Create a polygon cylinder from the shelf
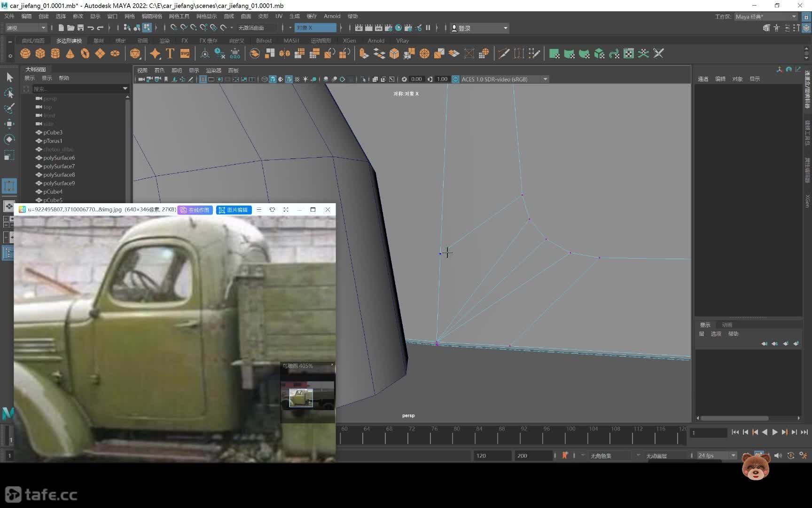812x508 pixels. click(x=55, y=54)
